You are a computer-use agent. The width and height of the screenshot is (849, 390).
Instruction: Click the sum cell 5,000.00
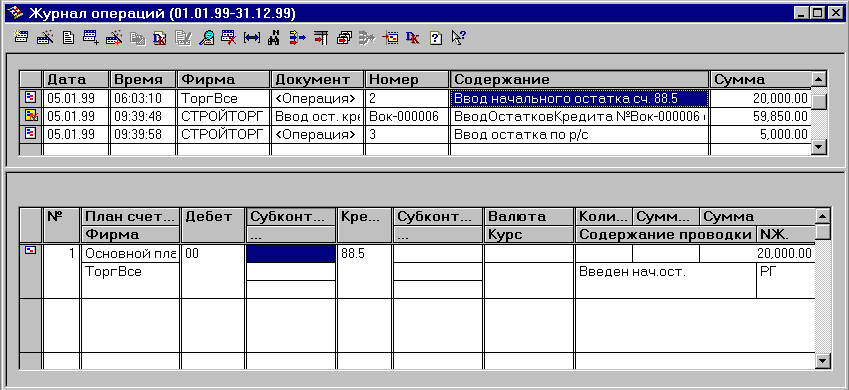761,134
